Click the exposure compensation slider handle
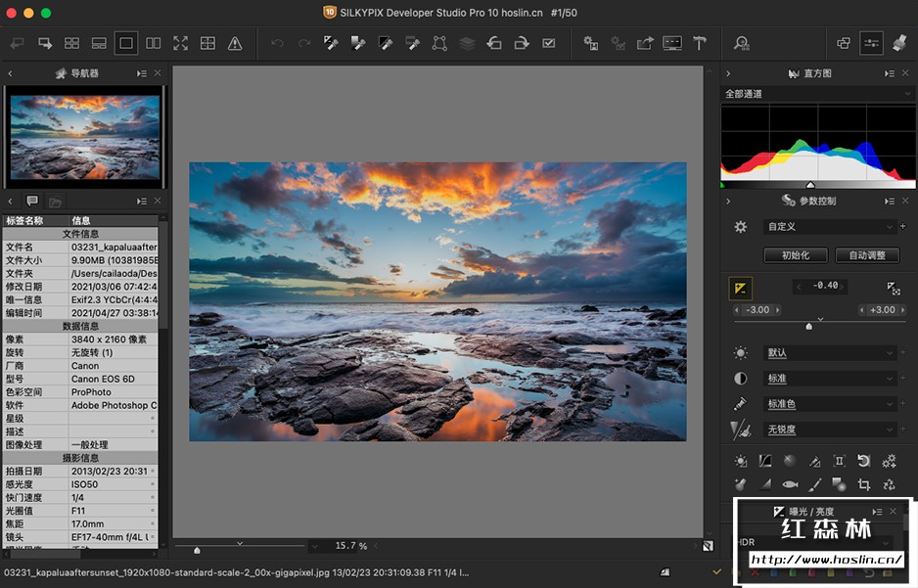Viewport: 918px width, 588px height. pos(808,326)
